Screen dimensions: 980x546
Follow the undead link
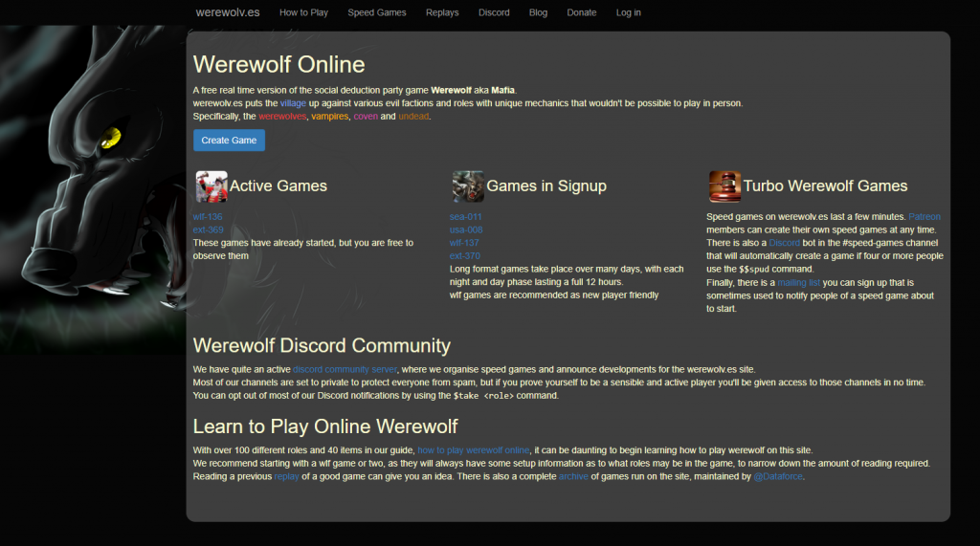tap(413, 117)
